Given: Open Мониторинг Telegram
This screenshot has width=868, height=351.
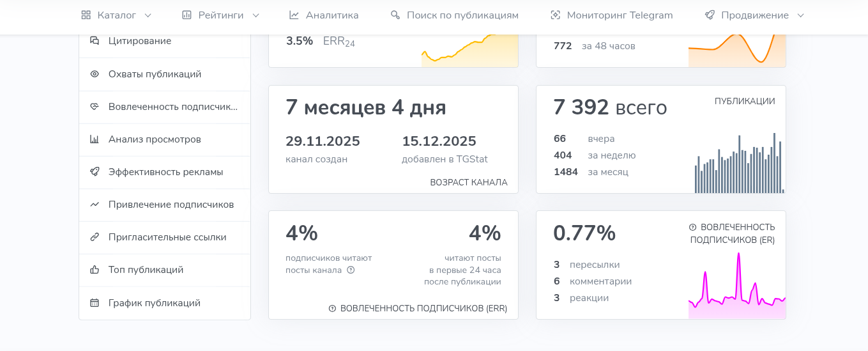Looking at the screenshot, I should tap(611, 15).
